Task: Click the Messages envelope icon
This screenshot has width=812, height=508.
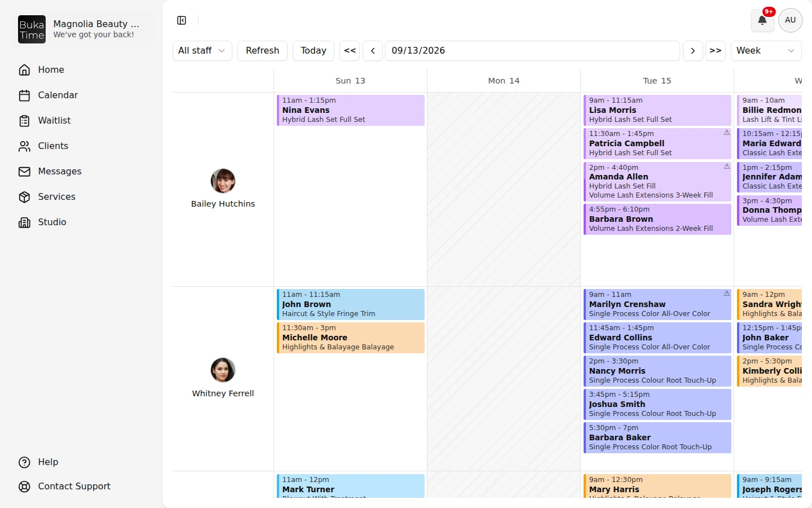Action: (24, 172)
